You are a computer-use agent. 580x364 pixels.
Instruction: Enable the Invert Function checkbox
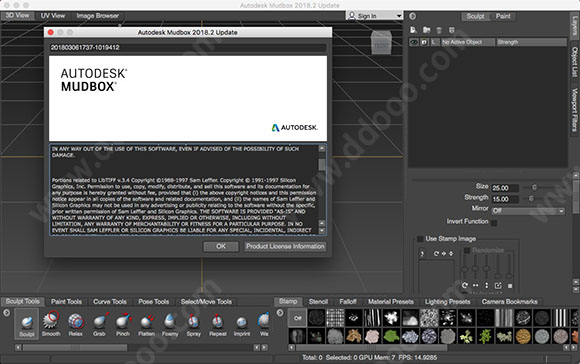pos(494,222)
